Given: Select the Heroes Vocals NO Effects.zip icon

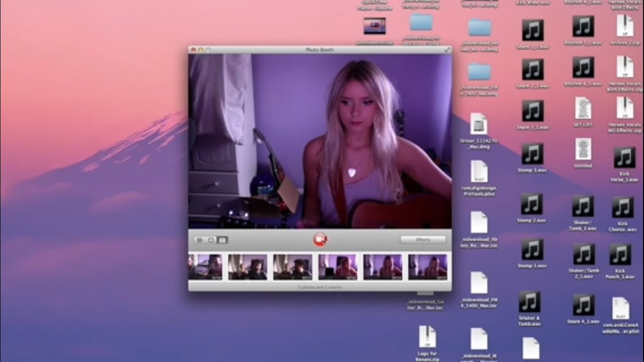Looking at the screenshot, I should pyautogui.click(x=625, y=108).
